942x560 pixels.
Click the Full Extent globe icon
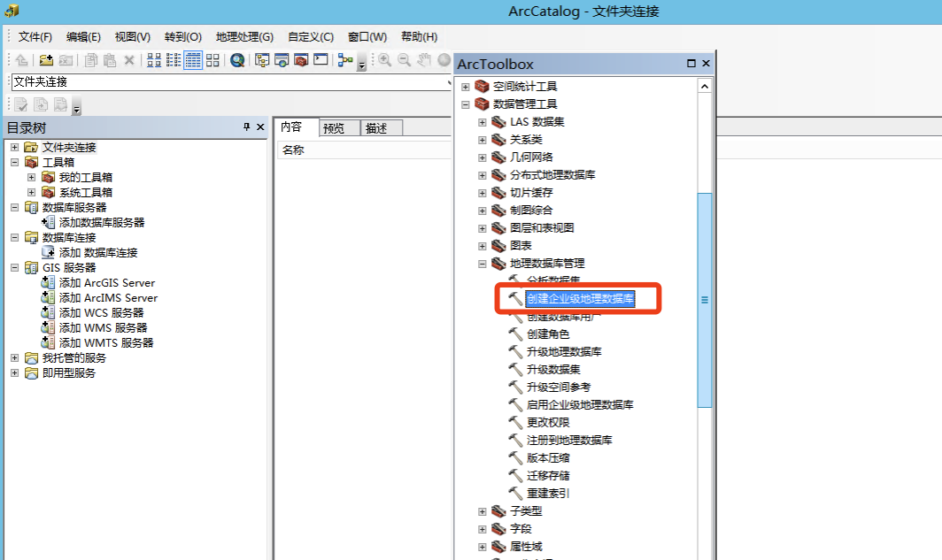pos(444,60)
